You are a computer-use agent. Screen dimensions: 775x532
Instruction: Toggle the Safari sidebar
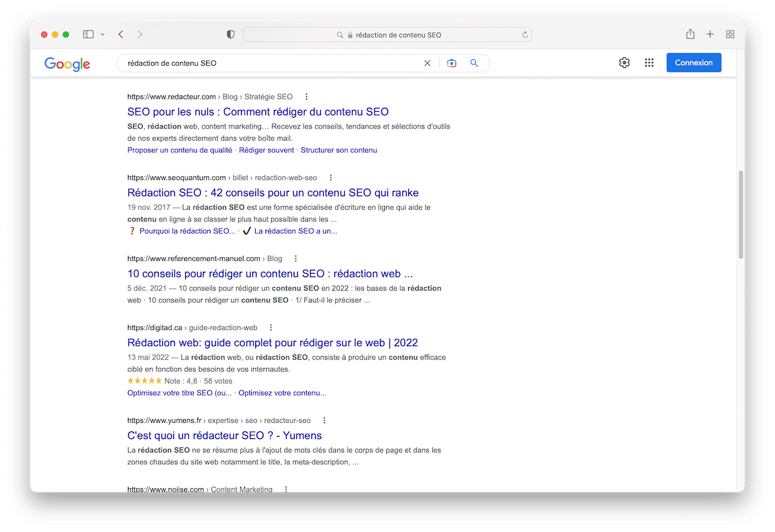(88, 34)
